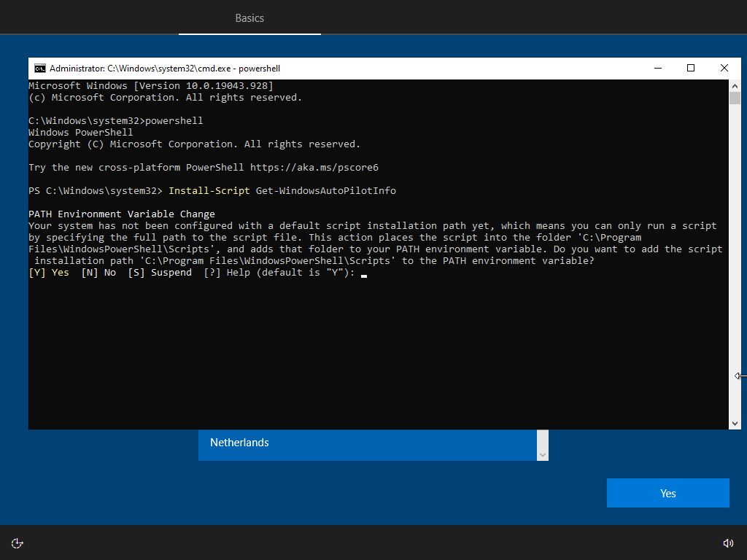Click the 'Install-Script' command text
Screen dimensions: 747x560
pyautogui.click(x=209, y=191)
